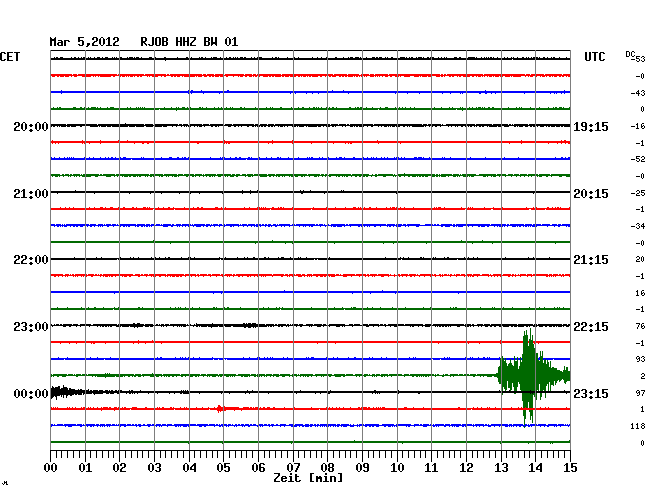
Task: Click the black coda at start of 00:00 trace
Action: click(x=68, y=392)
